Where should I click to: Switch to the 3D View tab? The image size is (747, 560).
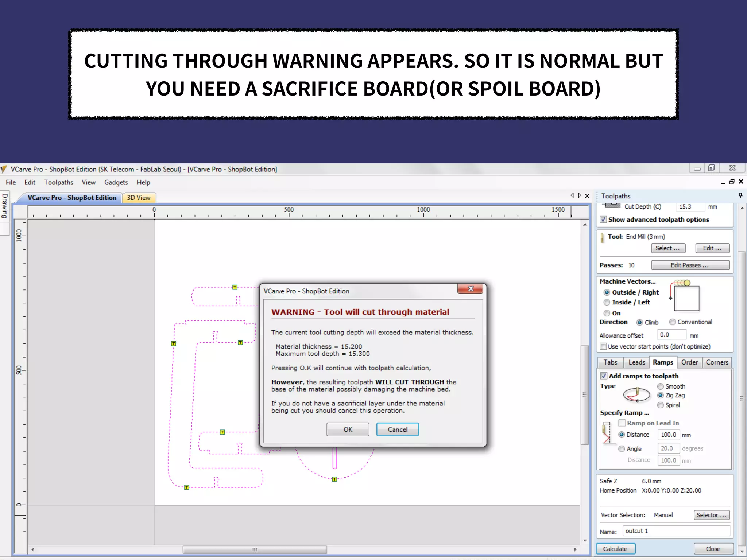(x=139, y=198)
